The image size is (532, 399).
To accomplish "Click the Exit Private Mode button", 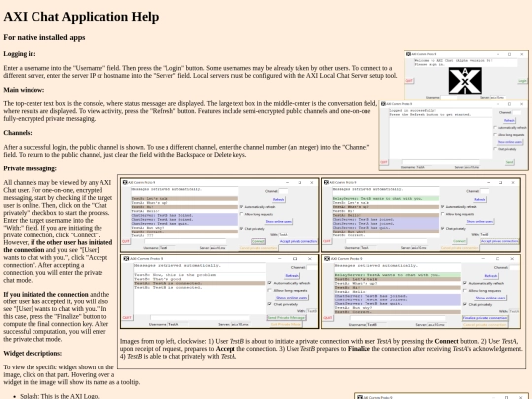I will pyautogui.click(x=286, y=324).
